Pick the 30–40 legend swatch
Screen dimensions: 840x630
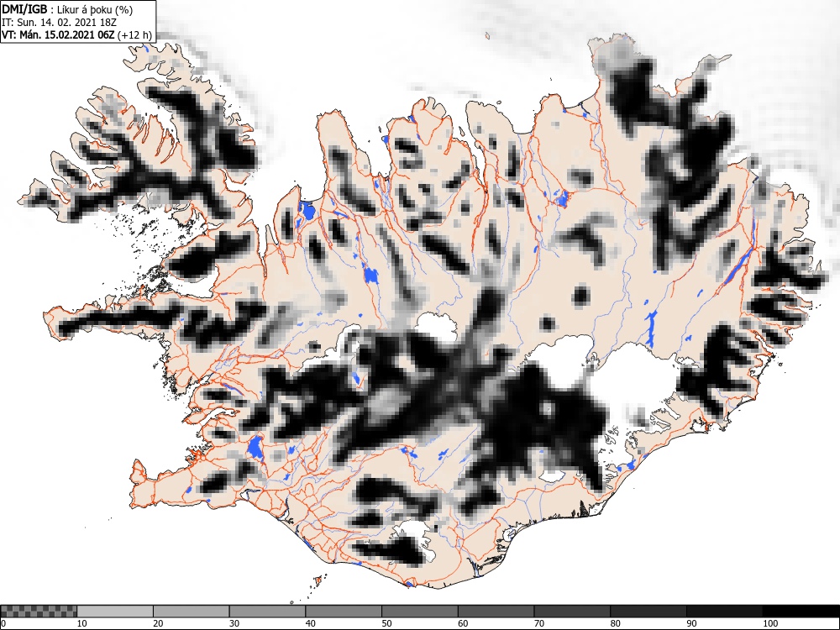click(267, 612)
